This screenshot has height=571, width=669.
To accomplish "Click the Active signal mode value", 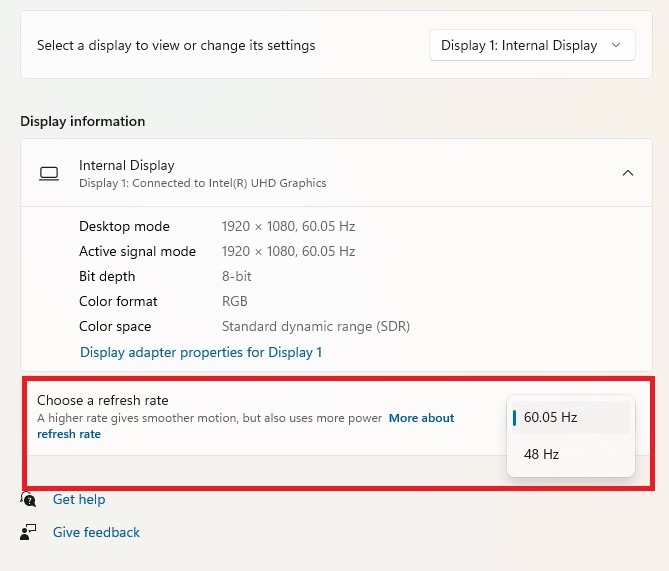I will pyautogui.click(x=288, y=251).
